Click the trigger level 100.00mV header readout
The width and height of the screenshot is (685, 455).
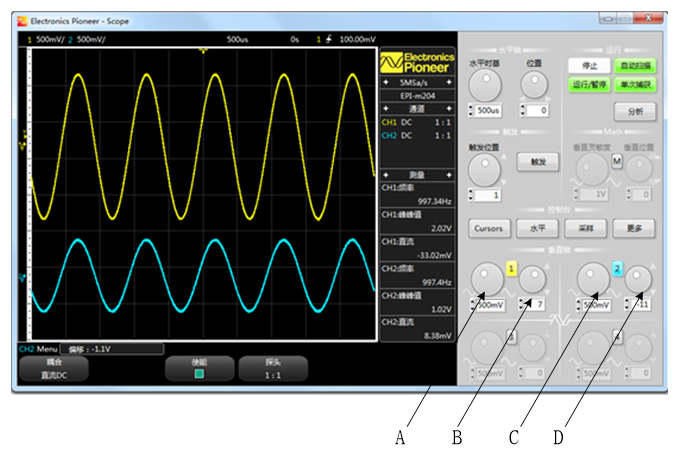(x=357, y=39)
